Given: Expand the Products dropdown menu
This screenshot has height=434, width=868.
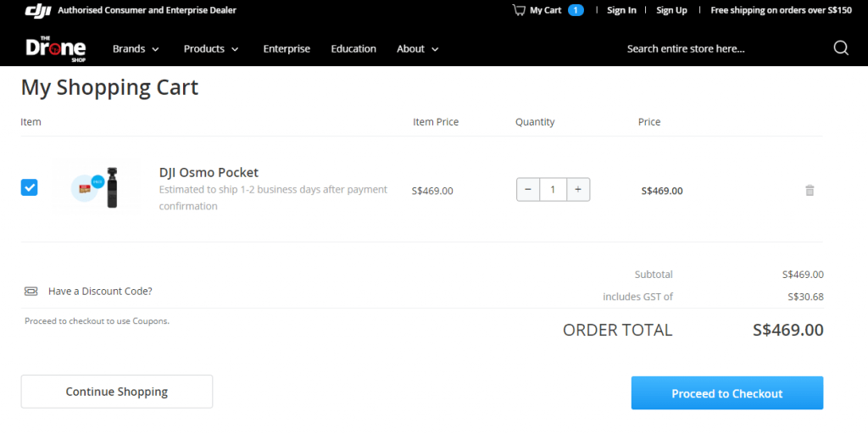Looking at the screenshot, I should [211, 48].
